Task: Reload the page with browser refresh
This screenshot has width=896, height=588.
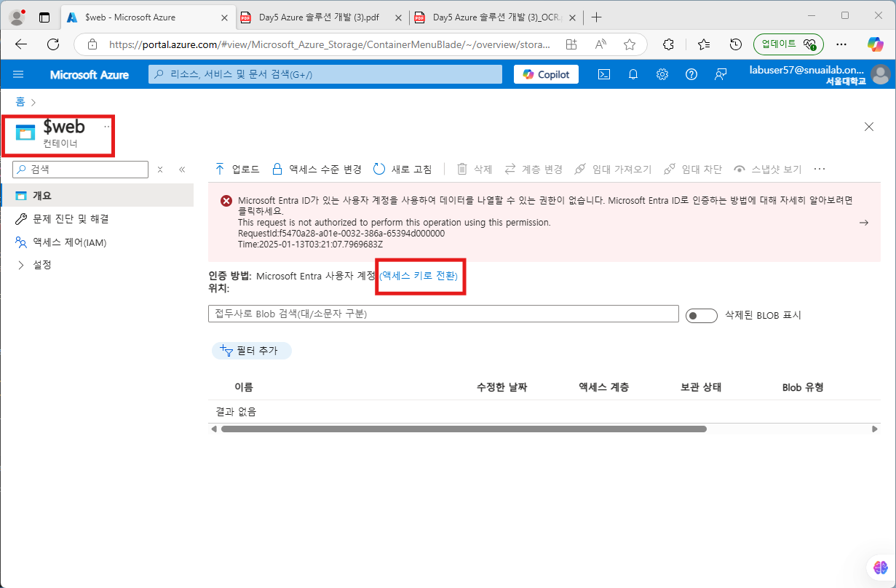Action: click(x=53, y=44)
